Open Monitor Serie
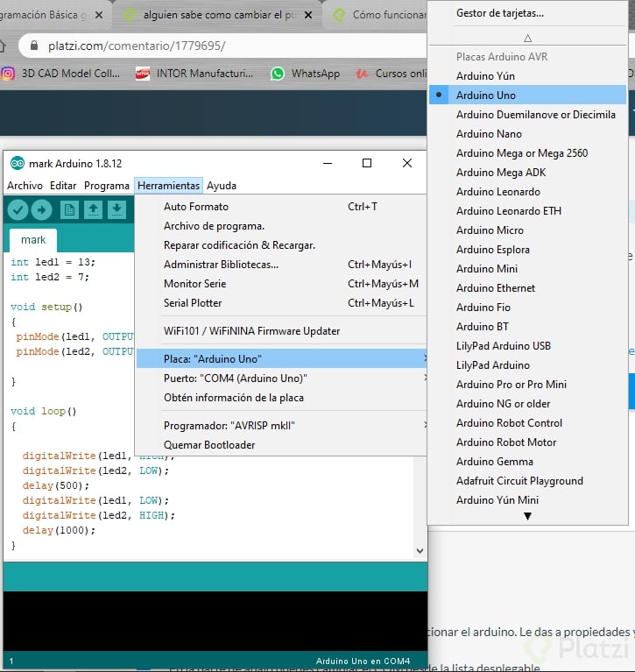635x672 pixels. [281, 284]
